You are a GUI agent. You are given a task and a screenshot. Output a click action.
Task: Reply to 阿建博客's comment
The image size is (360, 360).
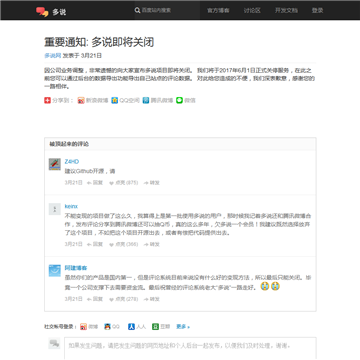(95, 299)
